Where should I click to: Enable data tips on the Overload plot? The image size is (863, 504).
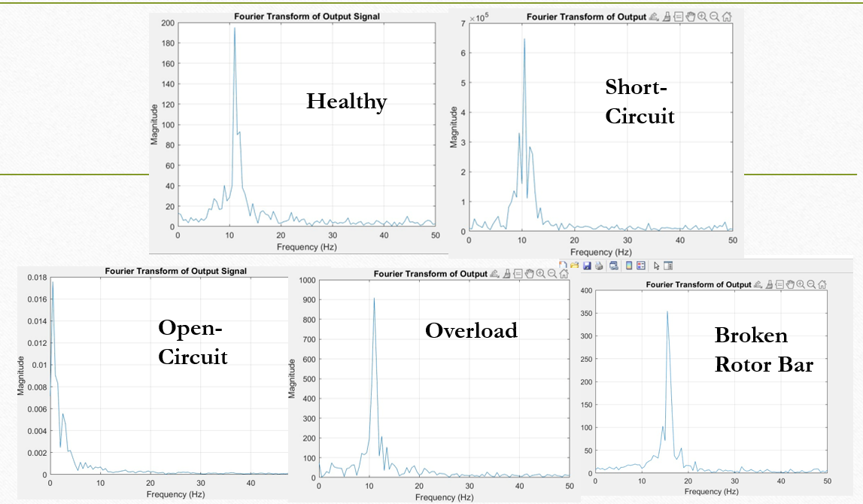pyautogui.click(x=518, y=274)
